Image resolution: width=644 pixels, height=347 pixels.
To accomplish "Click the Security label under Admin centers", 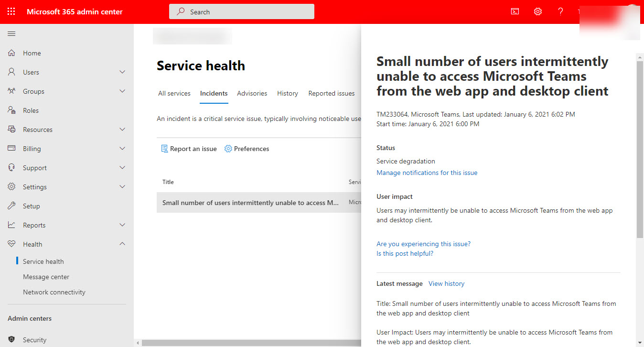I will 35,340.
